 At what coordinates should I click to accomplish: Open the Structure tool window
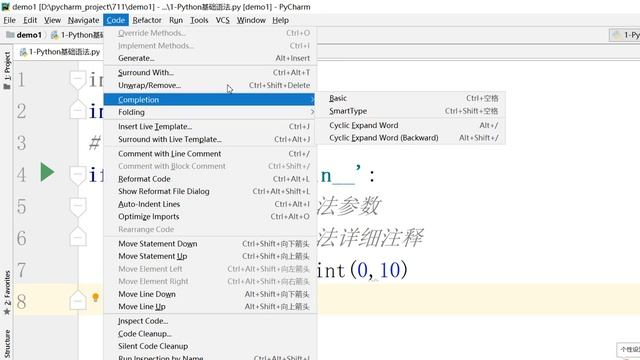[7, 344]
